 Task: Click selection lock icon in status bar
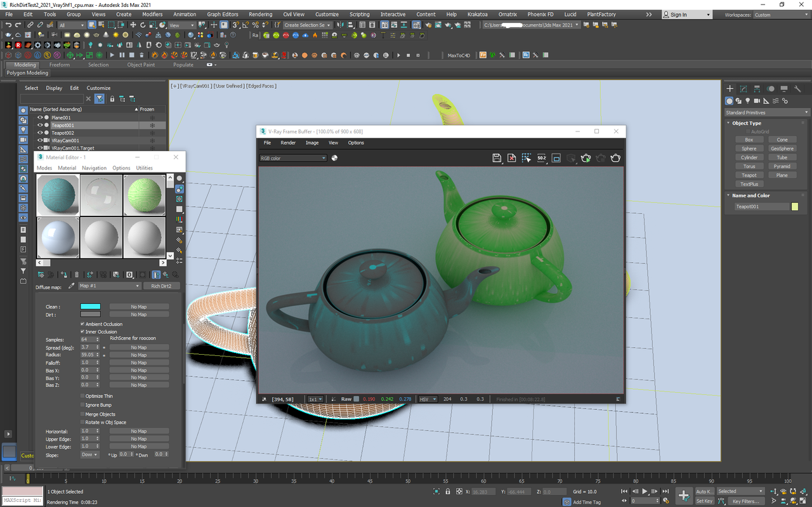click(448, 492)
